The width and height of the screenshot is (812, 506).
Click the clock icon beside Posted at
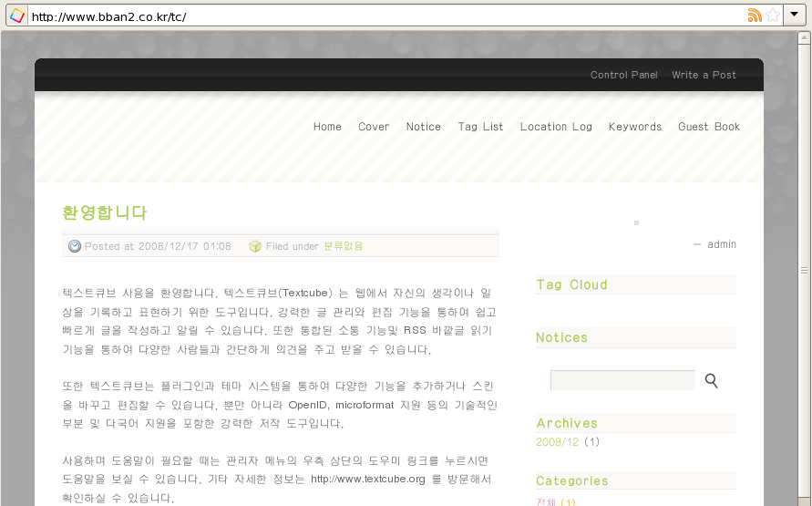pos(75,246)
